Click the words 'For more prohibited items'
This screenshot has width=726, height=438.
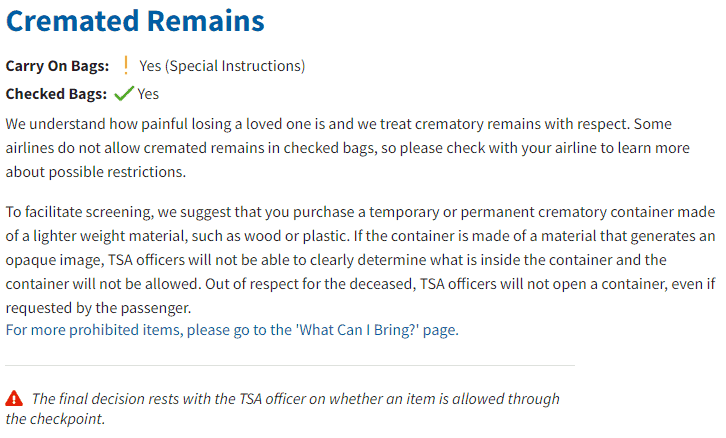coord(93,330)
